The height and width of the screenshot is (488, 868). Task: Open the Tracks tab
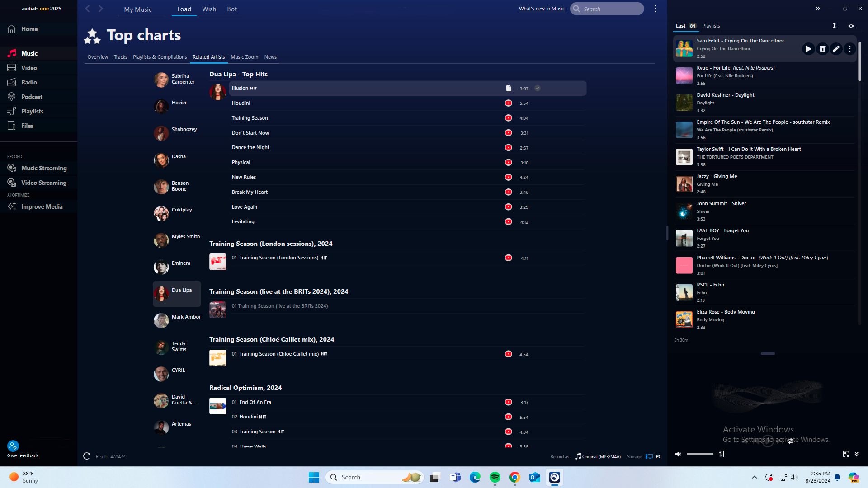click(120, 57)
